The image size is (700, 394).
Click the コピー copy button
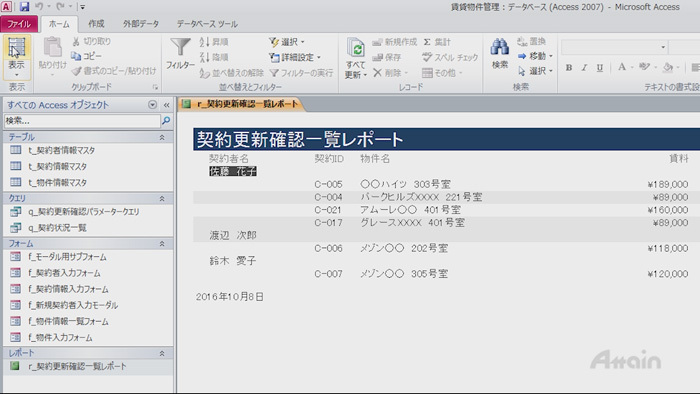pyautogui.click(x=87, y=56)
